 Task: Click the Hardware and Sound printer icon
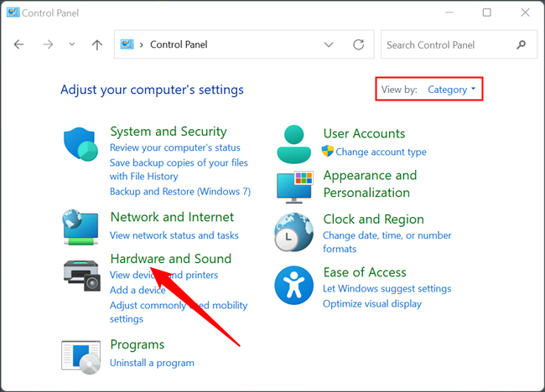(x=80, y=275)
